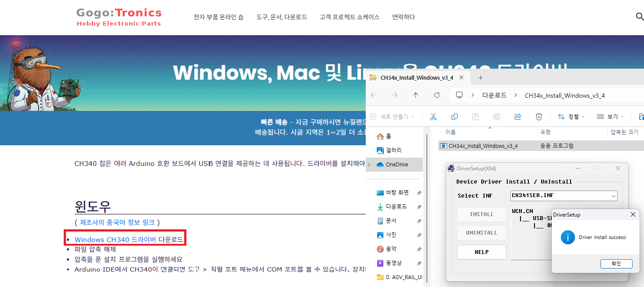Open the 보기 view dropdown

coord(610,117)
